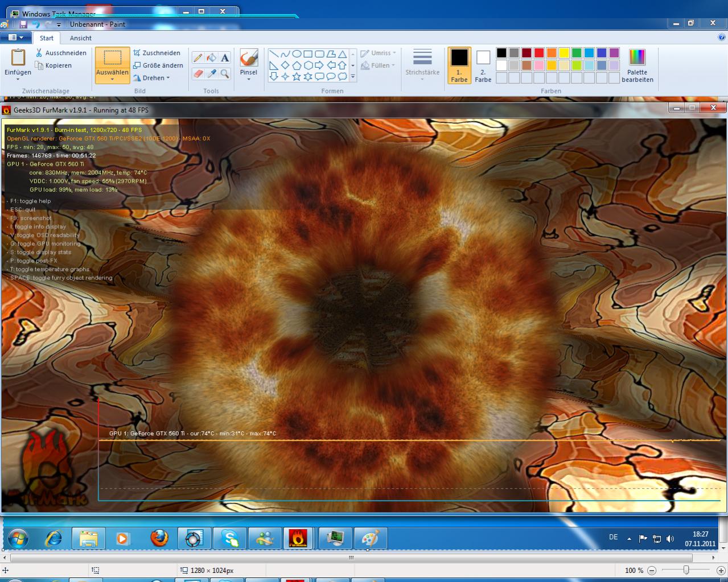Activate the 1. Farbe color slot
Image resolution: width=728 pixels, height=582 pixels.
tap(459, 65)
